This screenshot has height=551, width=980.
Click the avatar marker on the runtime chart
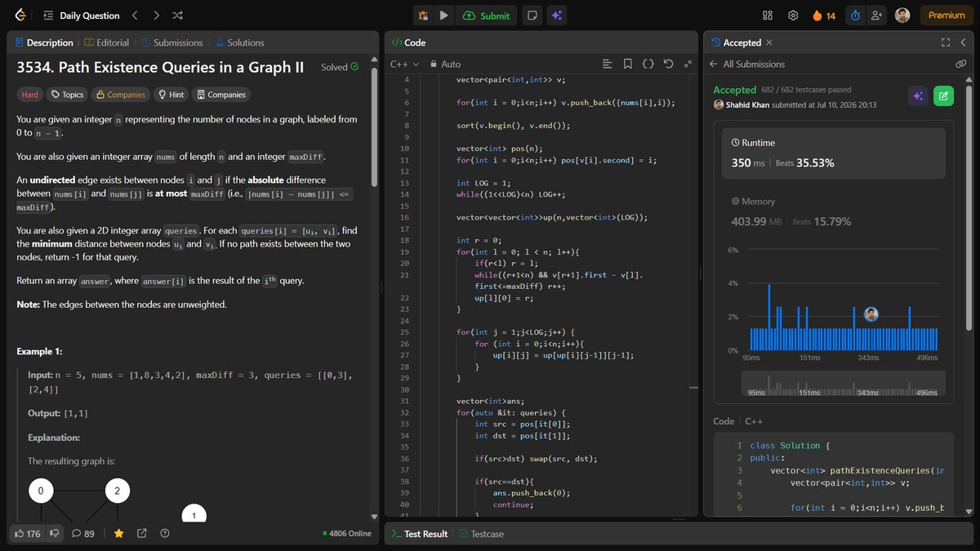[871, 314]
